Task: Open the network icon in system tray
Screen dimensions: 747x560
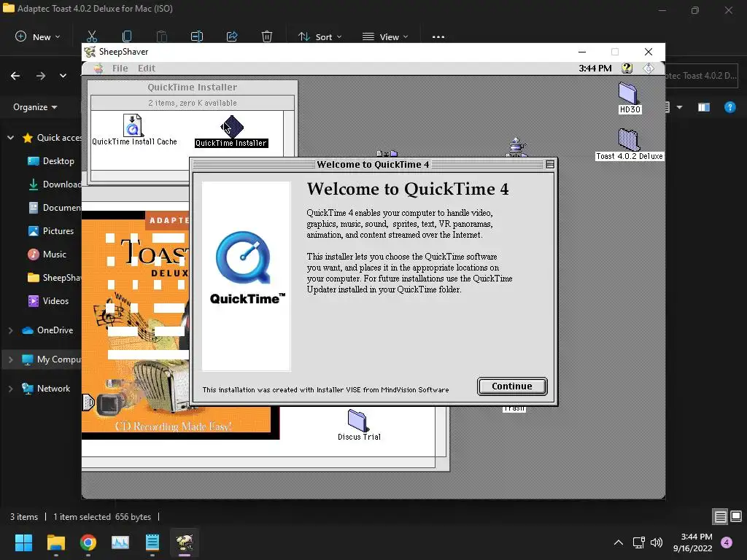Action: 638,542
